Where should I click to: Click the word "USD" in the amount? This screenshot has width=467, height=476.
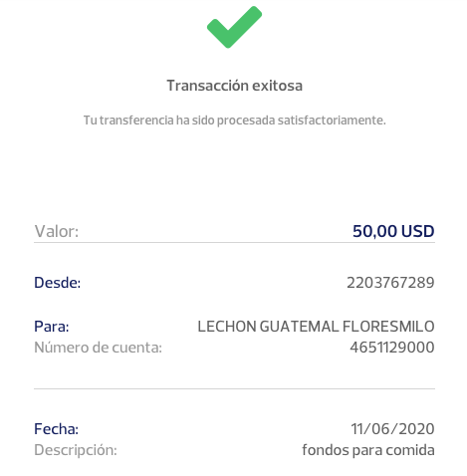(x=418, y=231)
